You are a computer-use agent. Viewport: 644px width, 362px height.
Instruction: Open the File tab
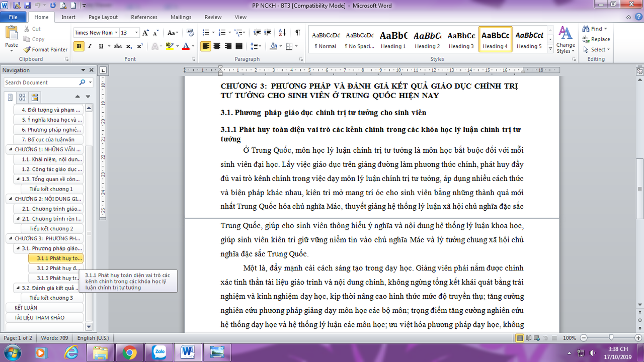click(x=13, y=17)
